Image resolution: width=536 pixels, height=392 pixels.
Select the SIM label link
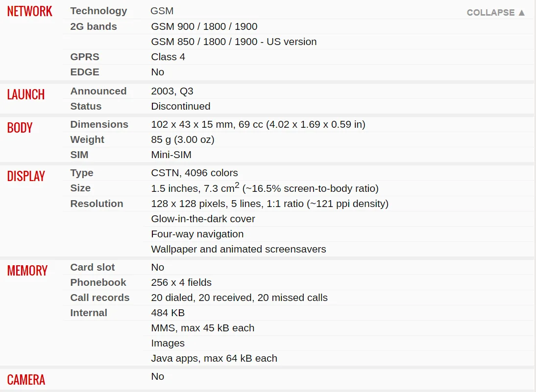click(79, 155)
